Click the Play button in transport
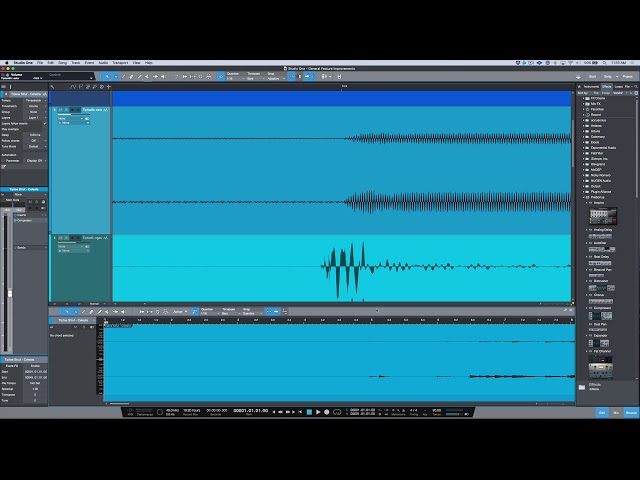The height and width of the screenshot is (480, 640). tap(318, 412)
